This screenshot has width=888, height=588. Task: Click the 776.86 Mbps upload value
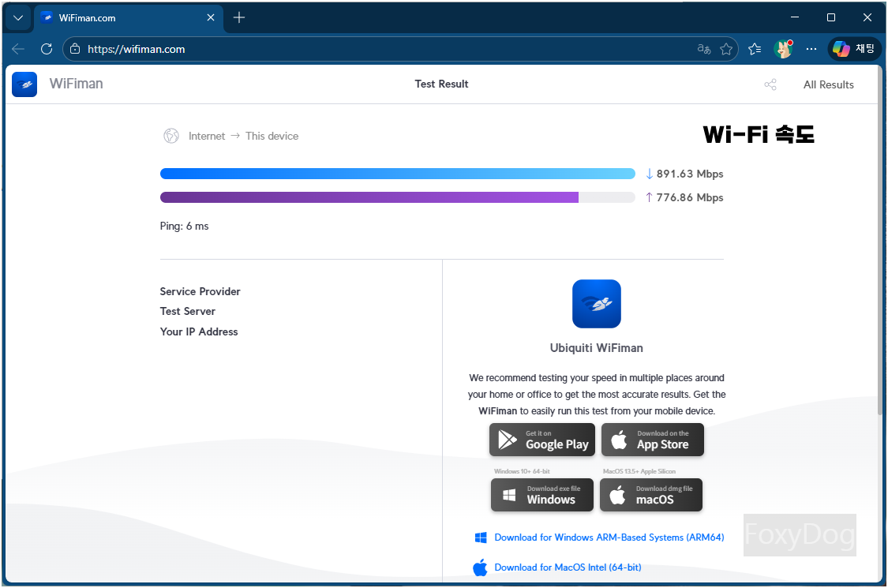(x=689, y=197)
